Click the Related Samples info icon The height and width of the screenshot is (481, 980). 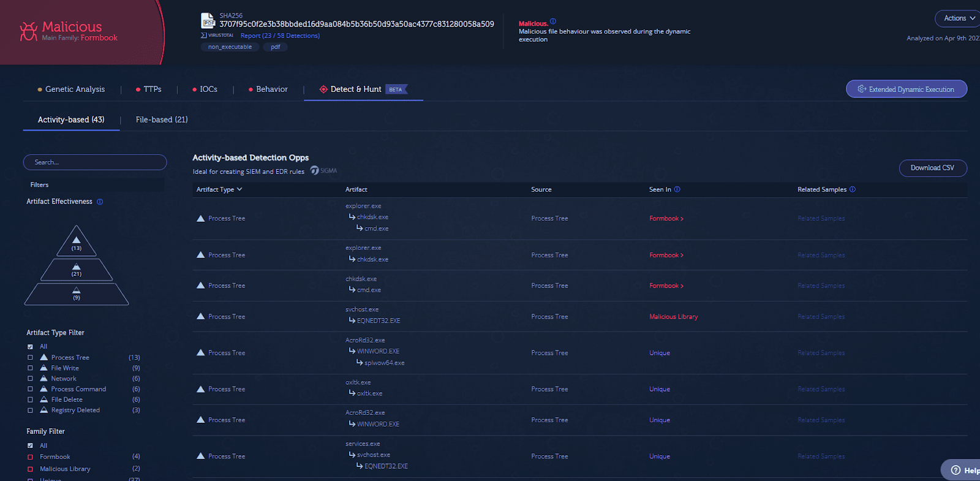pyautogui.click(x=853, y=189)
